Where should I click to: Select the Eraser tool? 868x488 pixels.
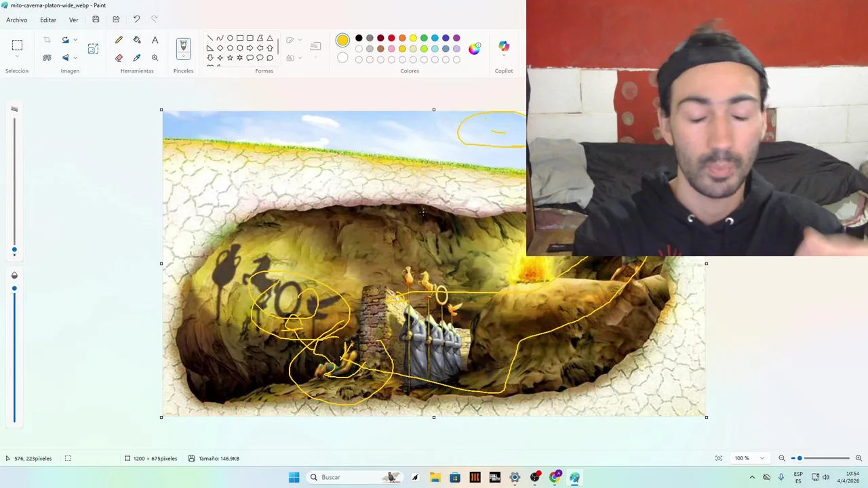pyautogui.click(x=119, y=58)
